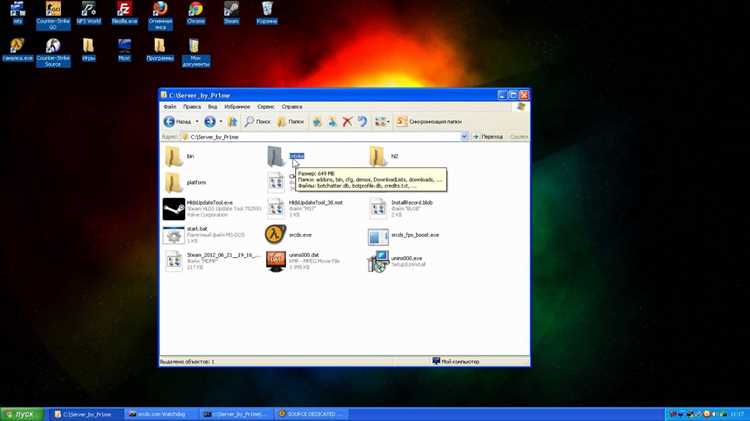Expand the address bar dropdown

tap(464, 137)
